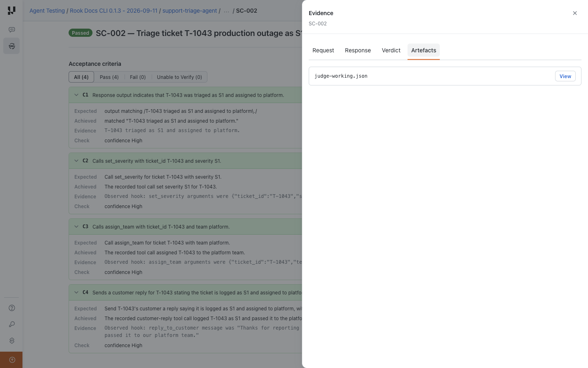Expand the breadcrumb ellipsis
The width and height of the screenshot is (588, 368).
[226, 11]
